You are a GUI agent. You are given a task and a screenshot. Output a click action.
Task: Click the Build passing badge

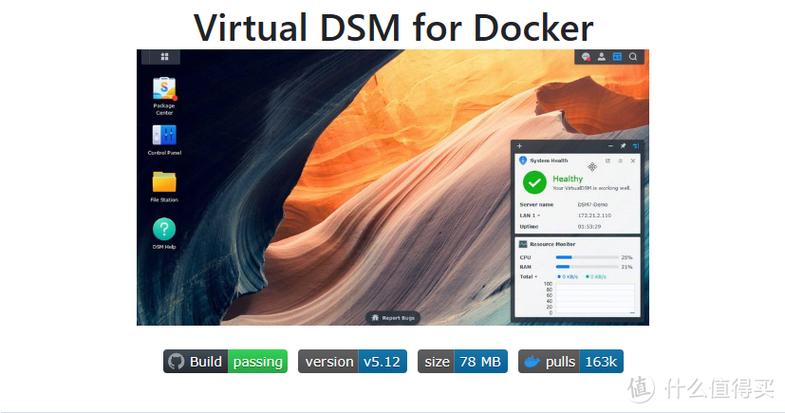tap(225, 361)
